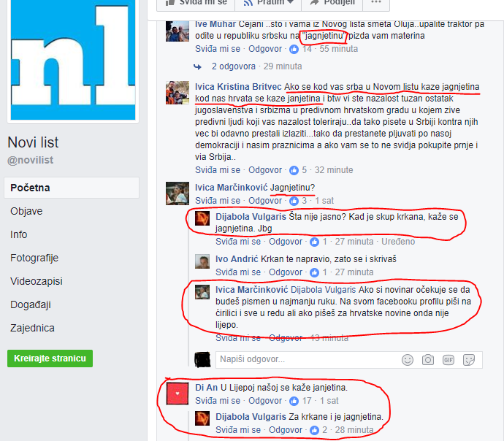Open more options ellipsis menu

pos(375,3)
